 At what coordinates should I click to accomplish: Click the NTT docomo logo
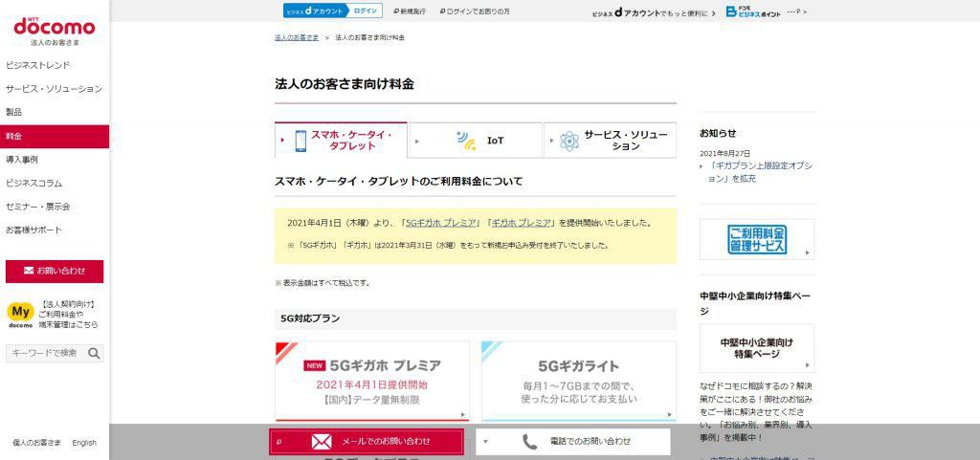55,26
